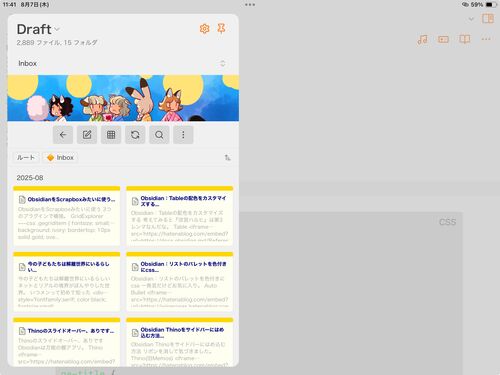Open search with magnifier icon
This screenshot has width=500, height=375.
[x=159, y=135]
